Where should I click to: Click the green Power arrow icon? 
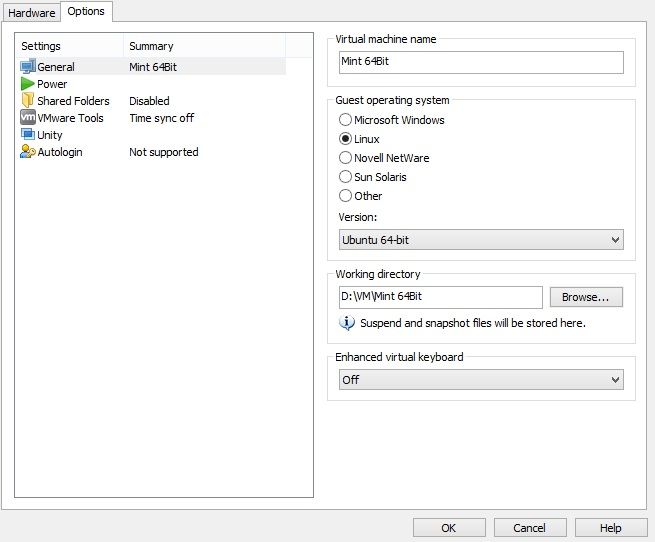tap(28, 84)
